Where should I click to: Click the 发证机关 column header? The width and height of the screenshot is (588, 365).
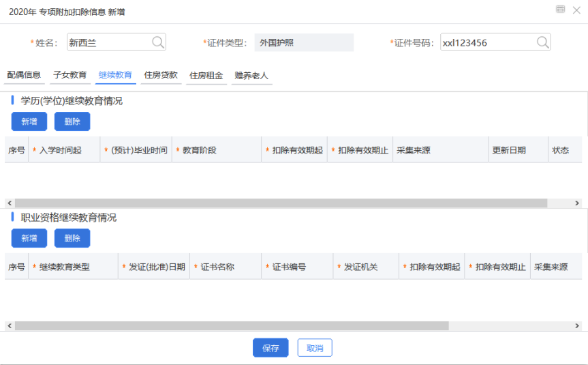click(367, 267)
